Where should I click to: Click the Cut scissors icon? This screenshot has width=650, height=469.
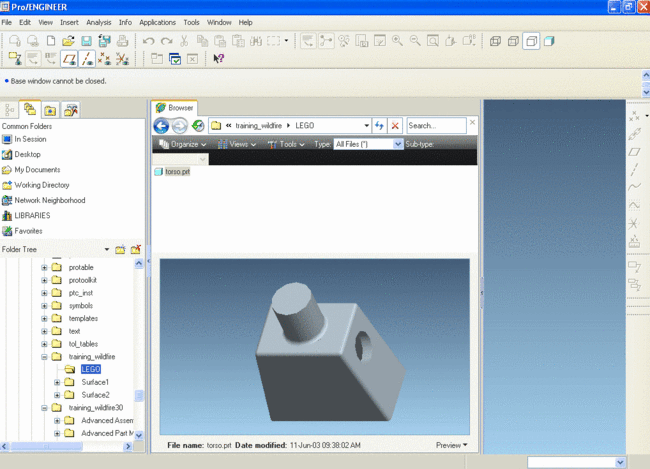click(184, 41)
